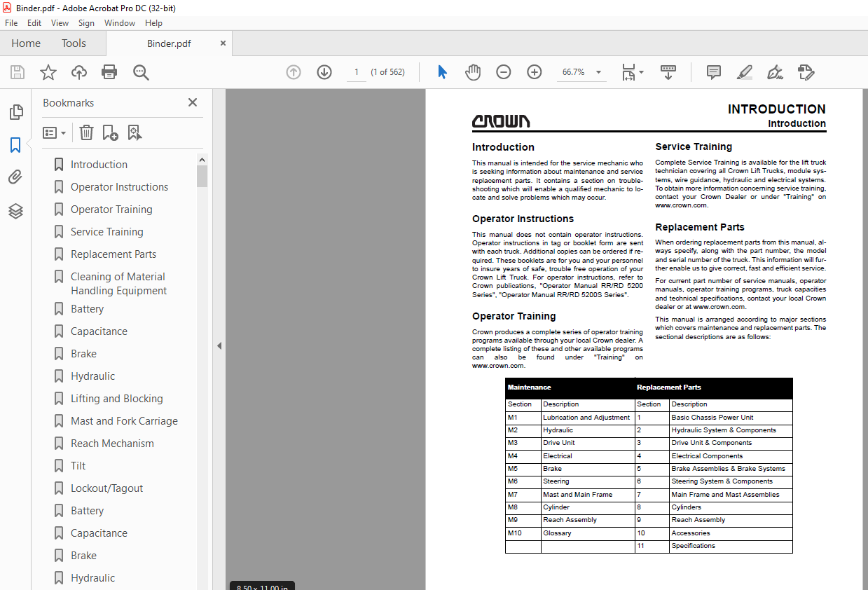This screenshot has height=590, width=868.
Task: Print the document using printer icon
Action: tap(109, 72)
